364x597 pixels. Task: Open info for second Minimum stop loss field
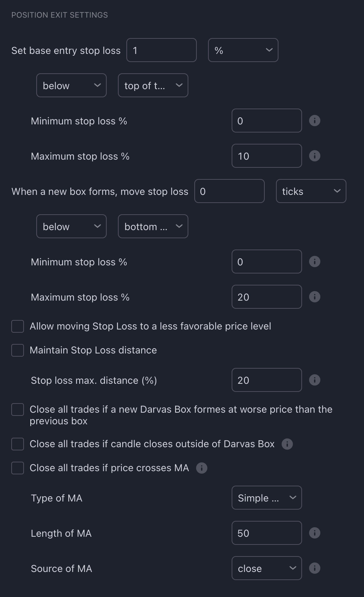[x=314, y=261]
